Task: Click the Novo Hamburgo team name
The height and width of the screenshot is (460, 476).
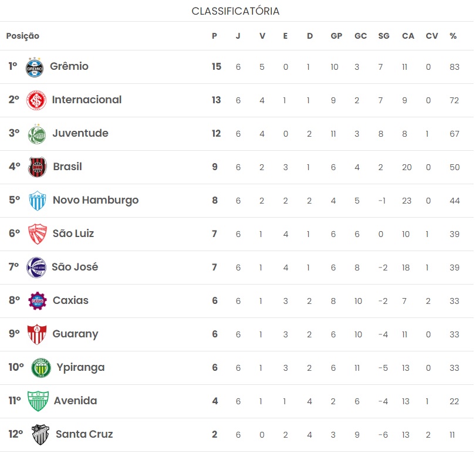Action: [x=96, y=200]
